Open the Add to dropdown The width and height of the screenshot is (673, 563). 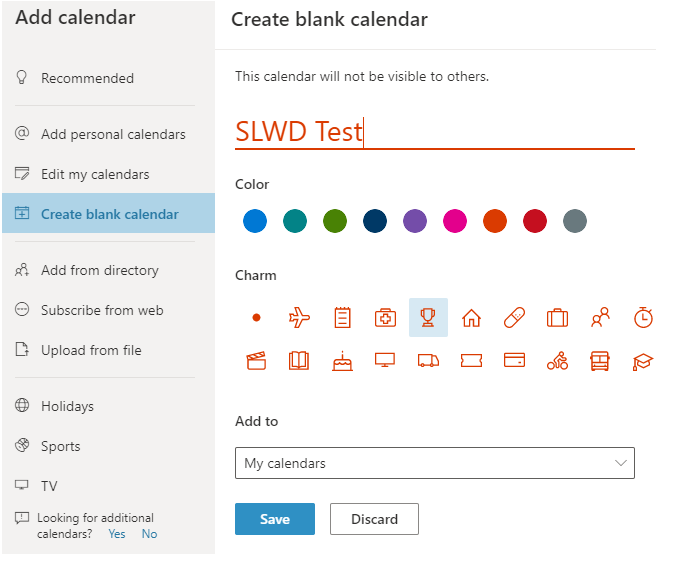click(434, 463)
